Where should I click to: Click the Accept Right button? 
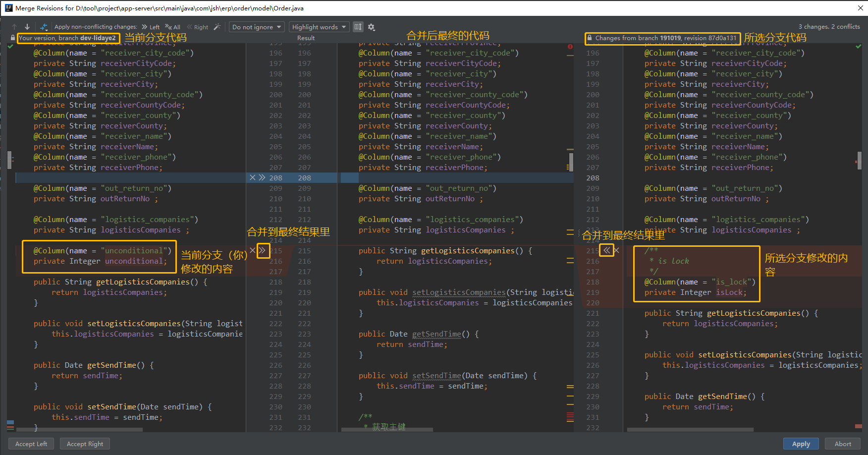(x=85, y=444)
